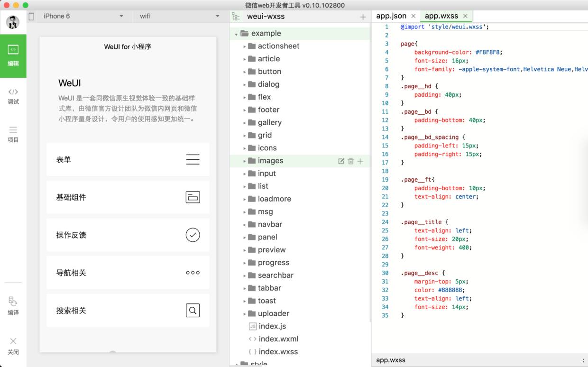Click the gallery folder icon
588x367 pixels.
pyautogui.click(x=252, y=122)
